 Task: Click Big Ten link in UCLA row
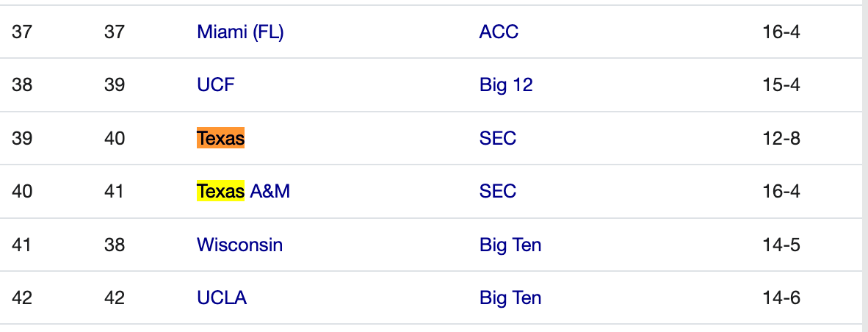[510, 297]
